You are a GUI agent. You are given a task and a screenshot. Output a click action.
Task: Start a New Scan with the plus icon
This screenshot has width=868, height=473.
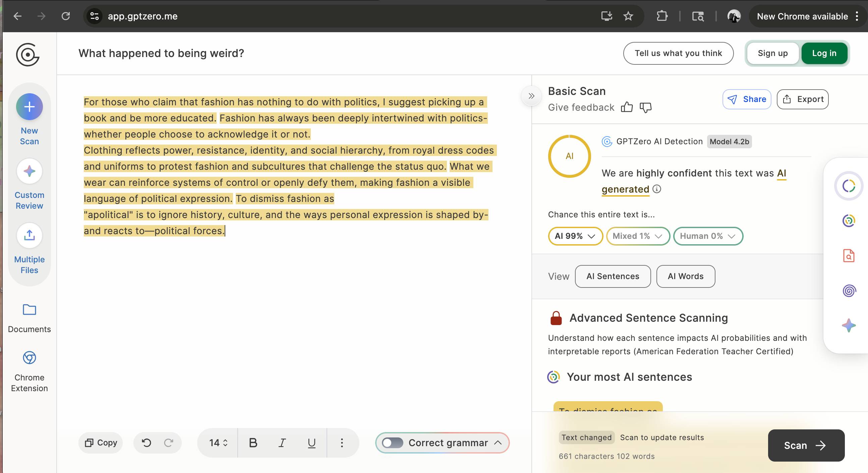tap(29, 107)
